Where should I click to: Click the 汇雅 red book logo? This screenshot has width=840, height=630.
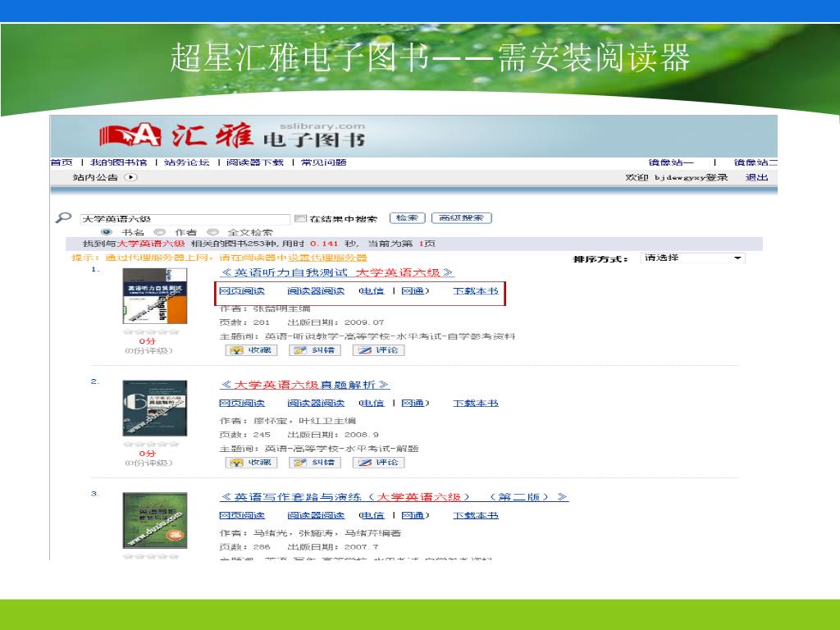pyautogui.click(x=130, y=135)
